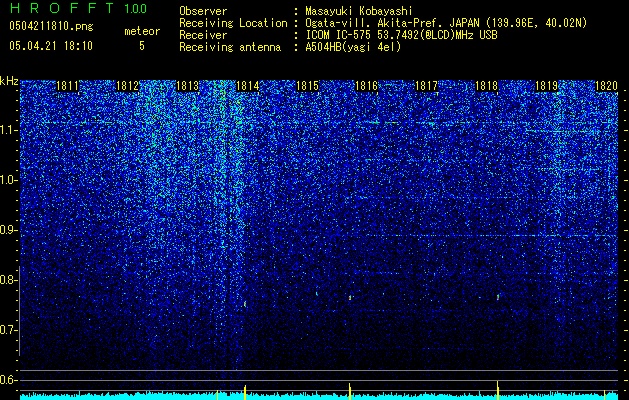This screenshot has height=400, width=629.
Task: Click the yellow detection spike below 1816
Action: (x=350, y=391)
